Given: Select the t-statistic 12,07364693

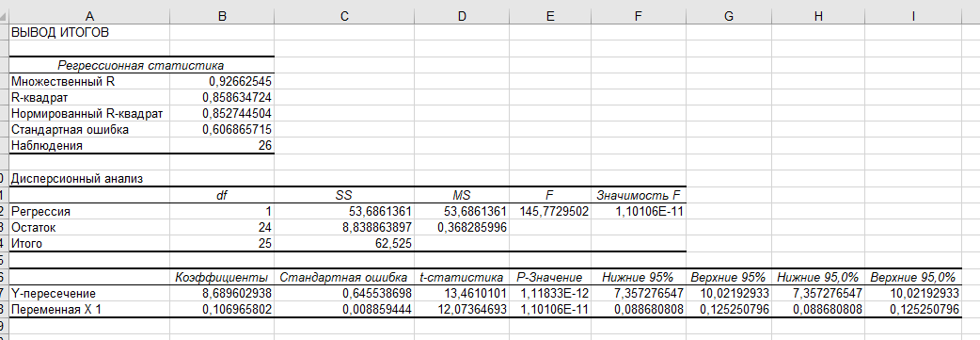Looking at the screenshot, I should coord(461,309).
